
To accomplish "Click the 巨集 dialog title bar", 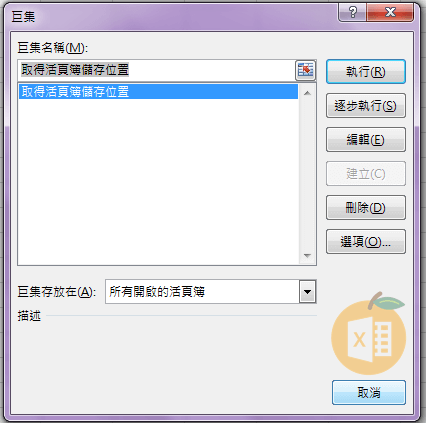I will (173, 16).
